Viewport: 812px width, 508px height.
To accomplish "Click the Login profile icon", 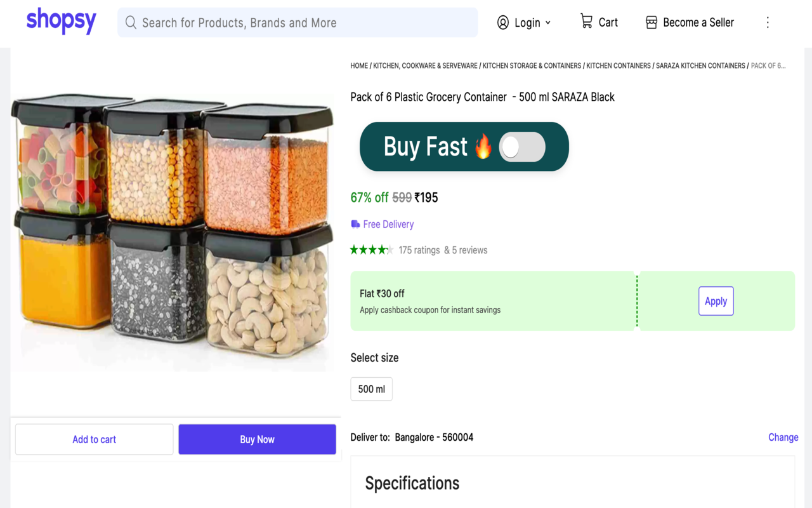I will click(x=503, y=22).
